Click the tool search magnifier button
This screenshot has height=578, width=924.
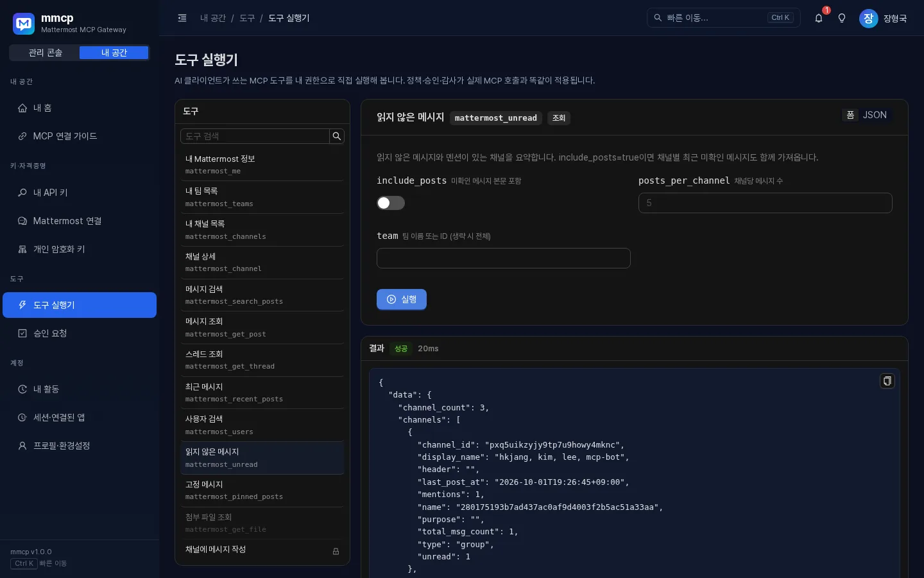337,136
